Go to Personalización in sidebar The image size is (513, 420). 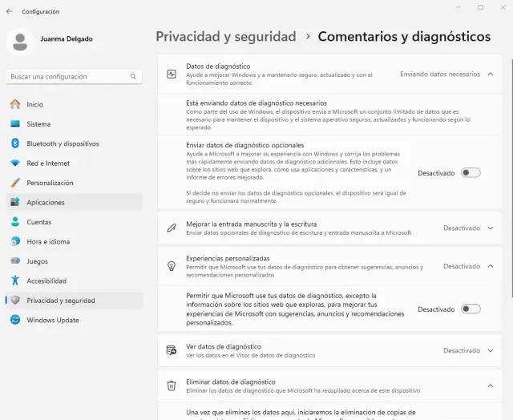50,183
